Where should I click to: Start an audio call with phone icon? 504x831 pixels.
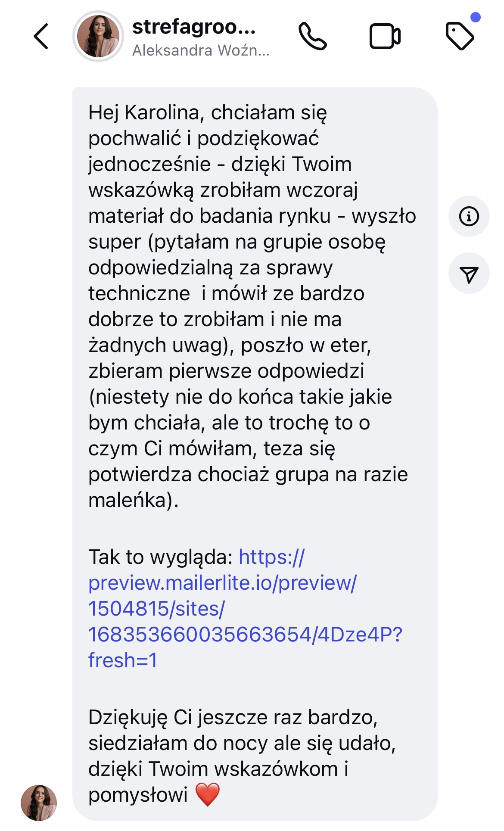point(313,36)
